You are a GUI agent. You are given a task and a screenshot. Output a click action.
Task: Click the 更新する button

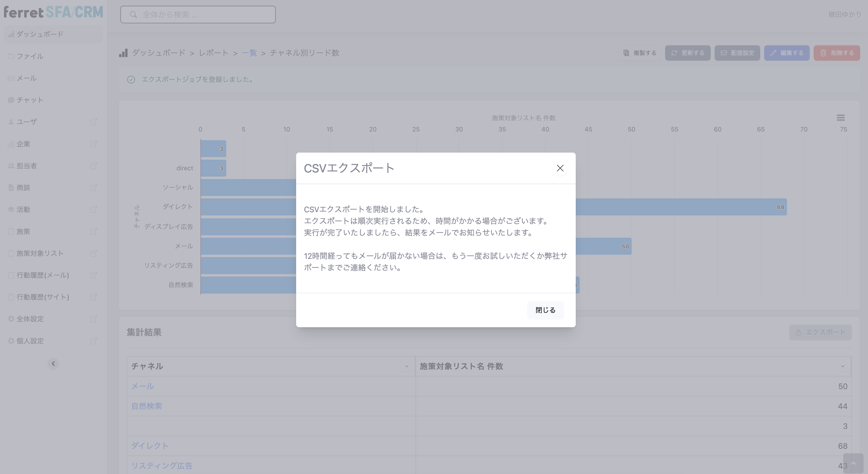pos(687,53)
